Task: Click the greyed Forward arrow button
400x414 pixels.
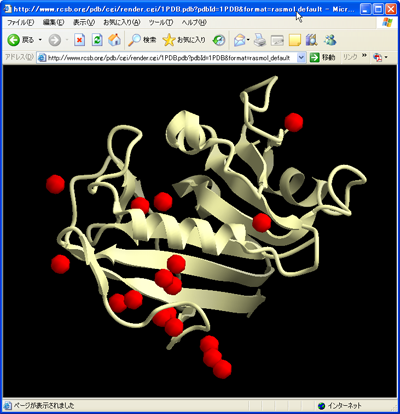Action: 55,40
